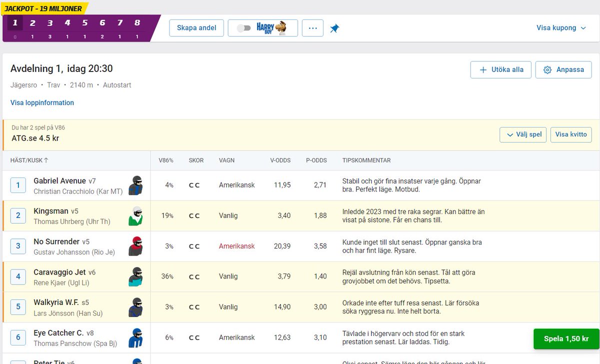The image size is (600, 364).
Task: Deselect horse number 4 Caravaggio Jet checkbox
Action: click(x=18, y=277)
